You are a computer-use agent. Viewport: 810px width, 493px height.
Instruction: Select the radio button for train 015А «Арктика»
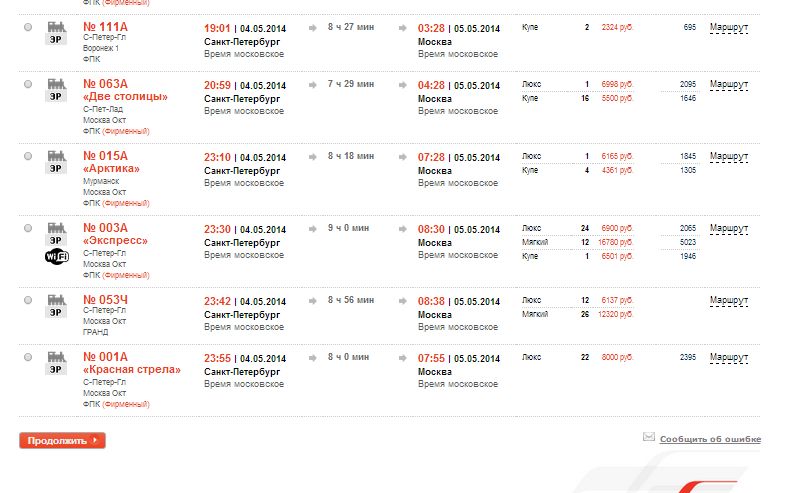click(x=27, y=156)
